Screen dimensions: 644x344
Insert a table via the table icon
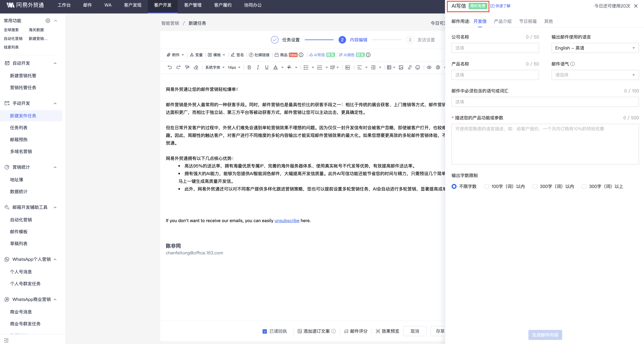point(389,67)
